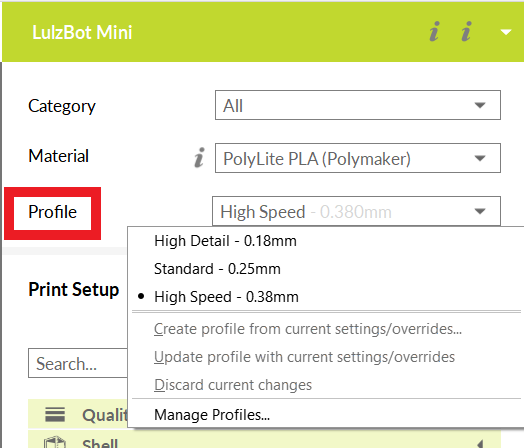Click the info icon beside Material
The height and width of the screenshot is (448, 524).
coord(199,157)
